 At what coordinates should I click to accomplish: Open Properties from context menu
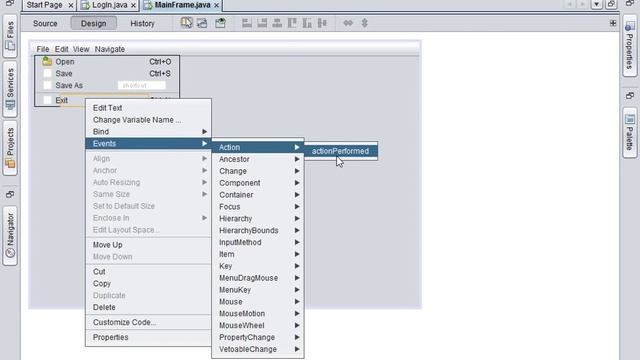point(148,337)
